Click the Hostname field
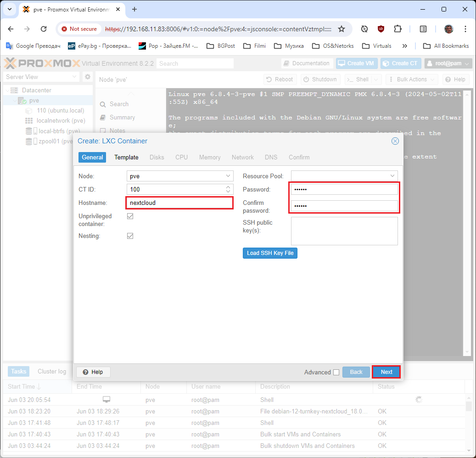The height and width of the screenshot is (458, 476). [179, 203]
